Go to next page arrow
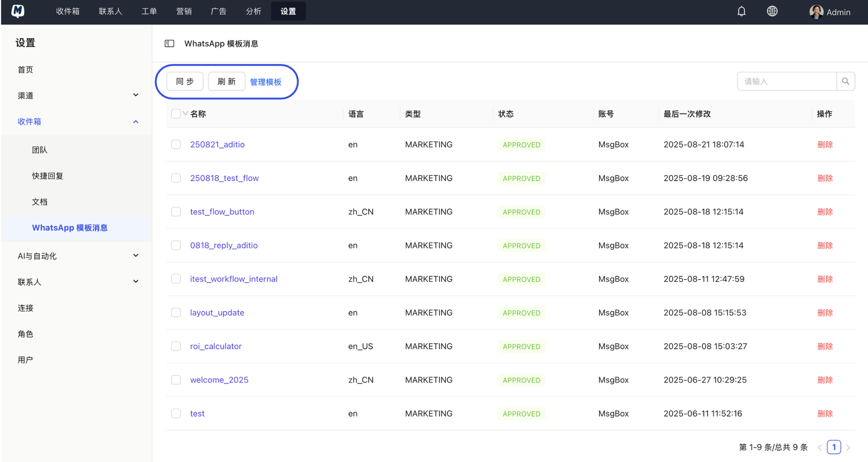The width and height of the screenshot is (868, 462). (x=848, y=447)
